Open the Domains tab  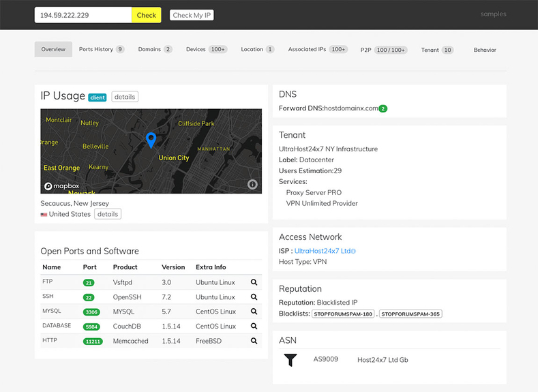coord(155,49)
